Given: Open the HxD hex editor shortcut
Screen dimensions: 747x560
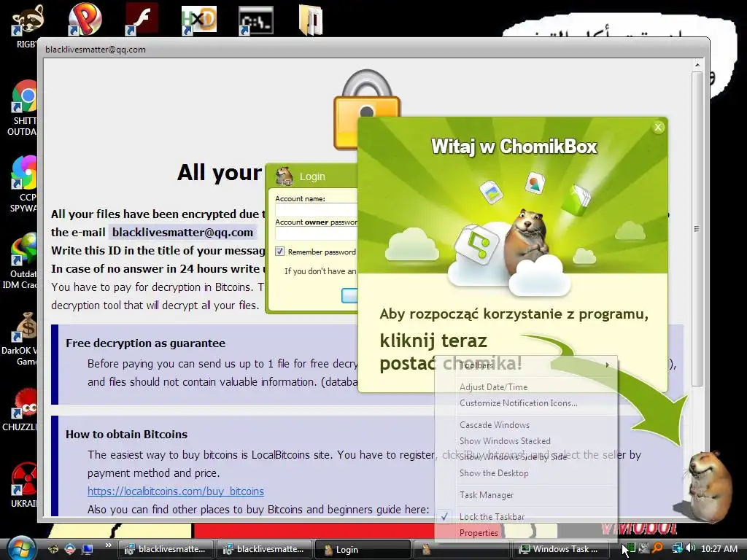Looking at the screenshot, I should click(x=198, y=20).
